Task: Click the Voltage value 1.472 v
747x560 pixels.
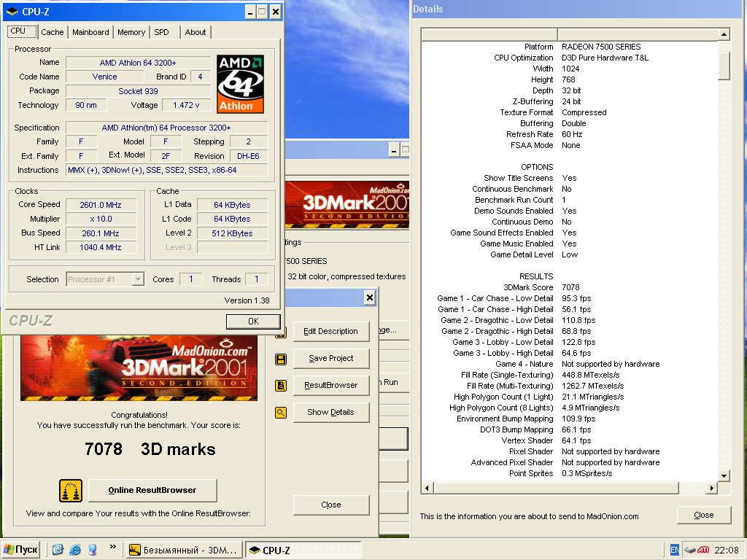Action: pyautogui.click(x=186, y=105)
